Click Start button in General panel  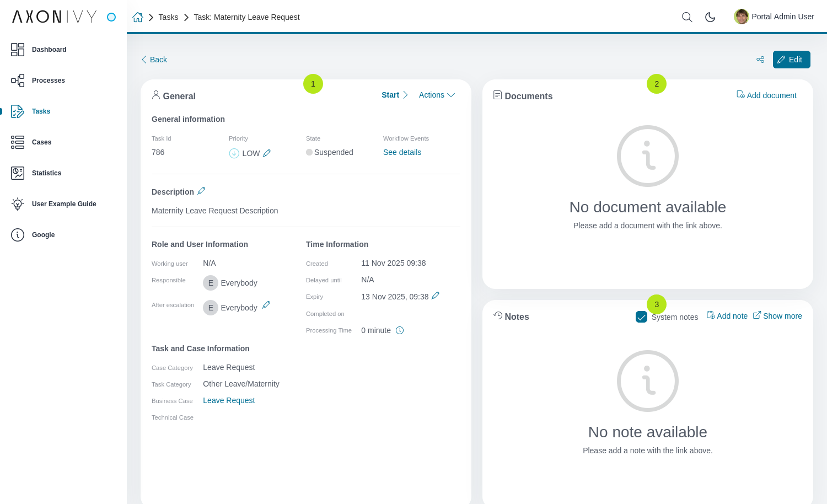pos(394,95)
